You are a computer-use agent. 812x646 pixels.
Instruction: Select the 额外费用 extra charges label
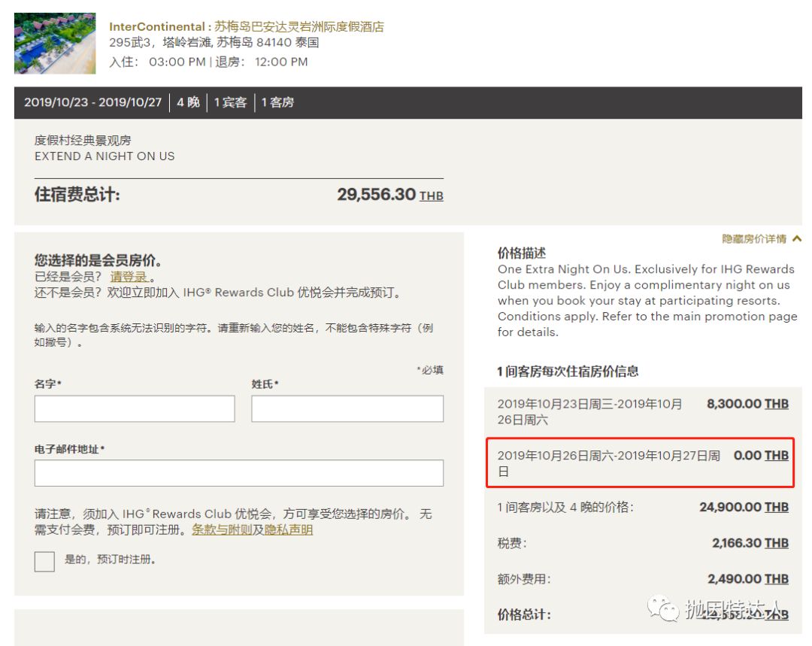click(x=524, y=579)
